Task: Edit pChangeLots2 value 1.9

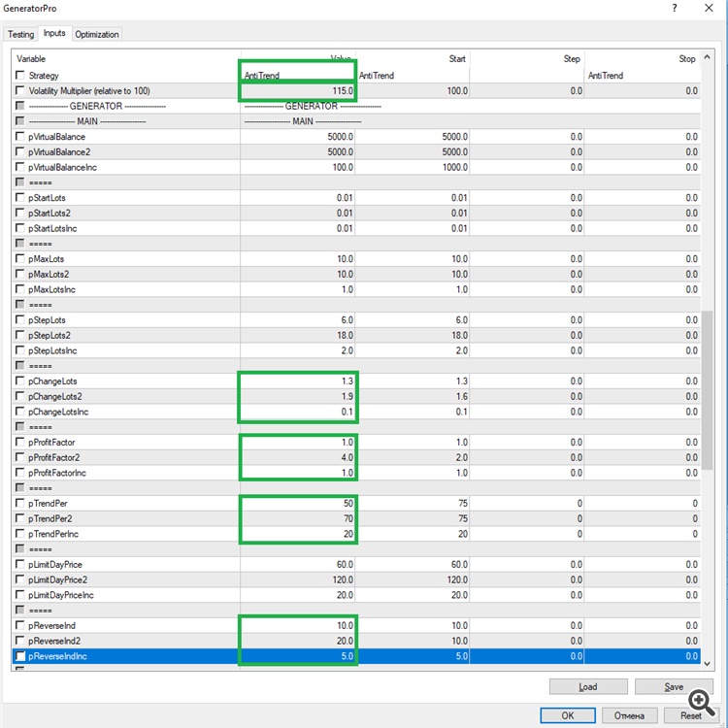Action: pos(298,396)
